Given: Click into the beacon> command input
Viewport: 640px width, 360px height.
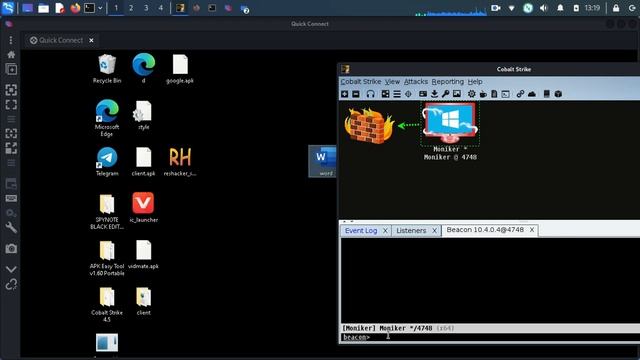Looking at the screenshot, I should click(x=490, y=337).
